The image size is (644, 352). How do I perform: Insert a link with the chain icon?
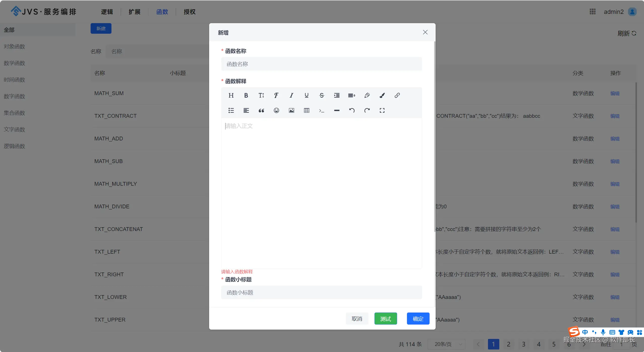pos(397,95)
